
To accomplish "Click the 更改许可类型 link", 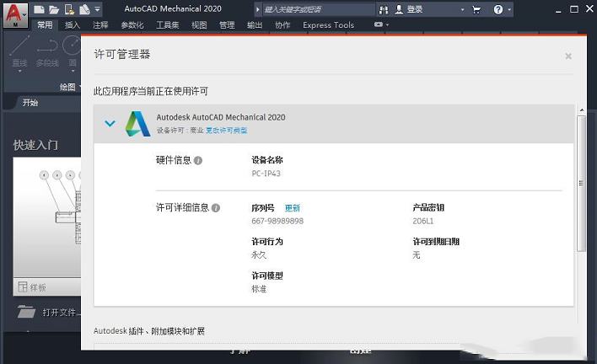I will (226, 131).
